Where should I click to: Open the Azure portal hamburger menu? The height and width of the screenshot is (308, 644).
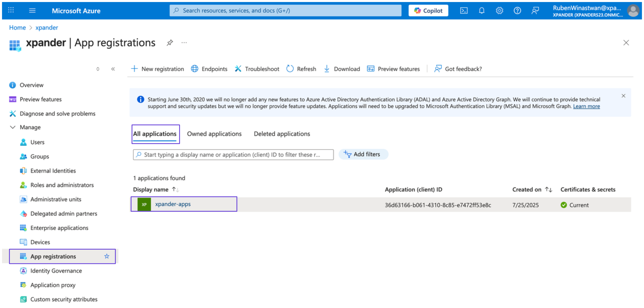[32, 11]
